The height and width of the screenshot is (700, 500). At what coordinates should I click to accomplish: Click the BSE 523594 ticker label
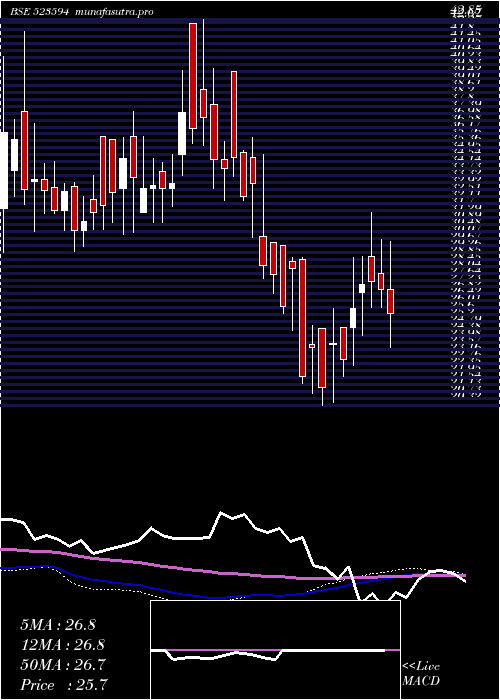click(39, 12)
